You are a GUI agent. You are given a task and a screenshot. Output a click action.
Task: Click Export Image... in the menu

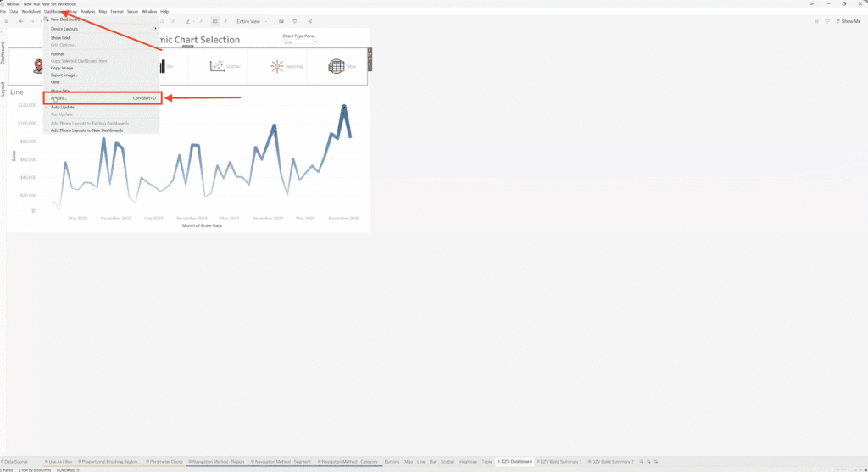(64, 75)
